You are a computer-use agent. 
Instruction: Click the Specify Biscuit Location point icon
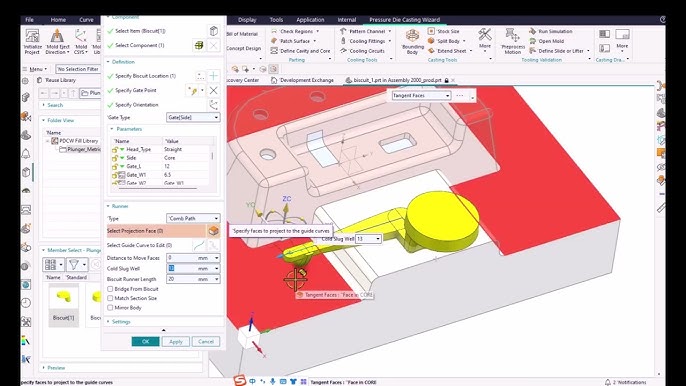point(200,76)
